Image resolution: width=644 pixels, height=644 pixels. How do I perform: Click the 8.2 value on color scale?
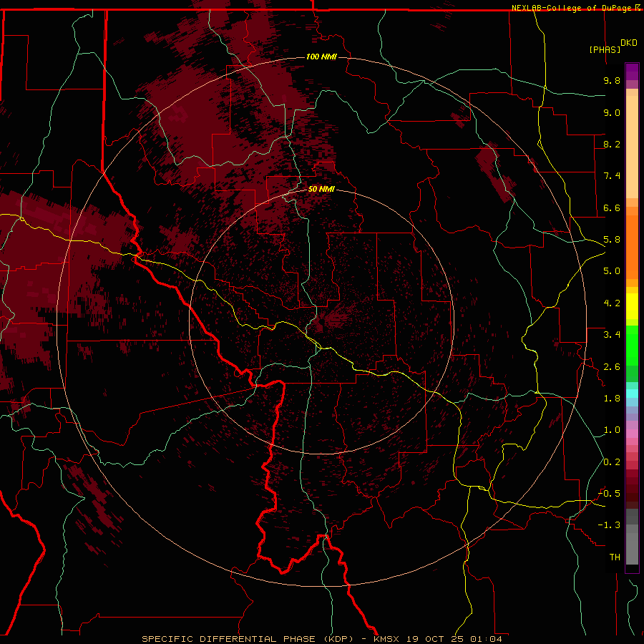click(x=612, y=144)
